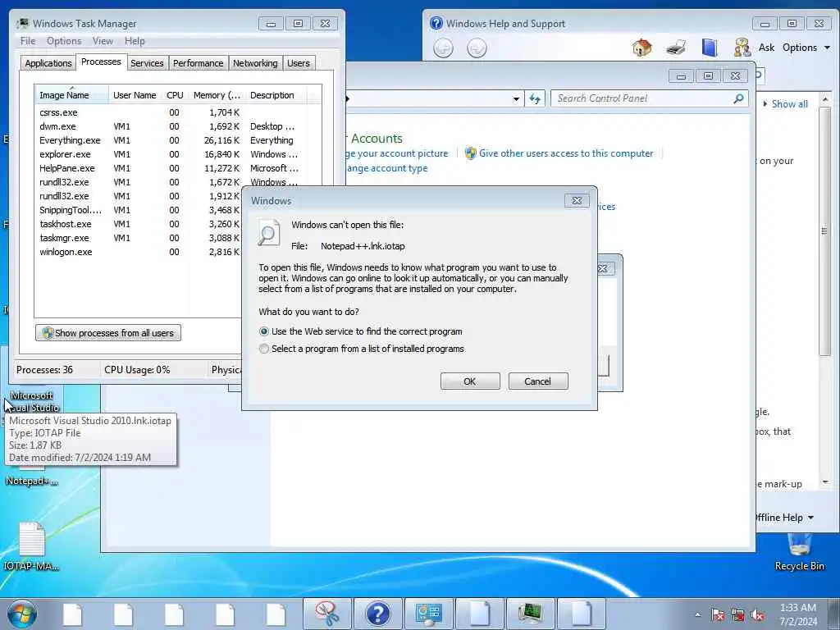Open Control Panel from the taskbar
840x630 pixels.
428,614
